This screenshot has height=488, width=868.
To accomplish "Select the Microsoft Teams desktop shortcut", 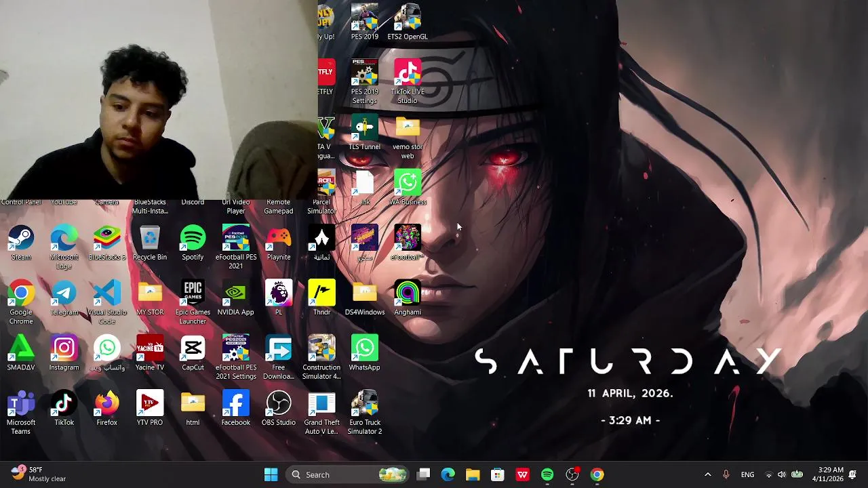I will pyautogui.click(x=21, y=413).
